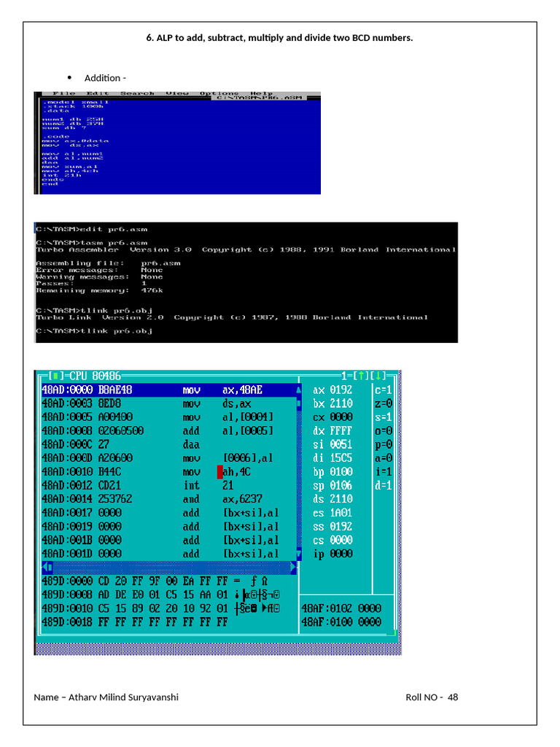Image resolution: width=560 pixels, height=747 pixels.
Task: Click the code pane horizontal scrollbar track
Action: click(171, 568)
